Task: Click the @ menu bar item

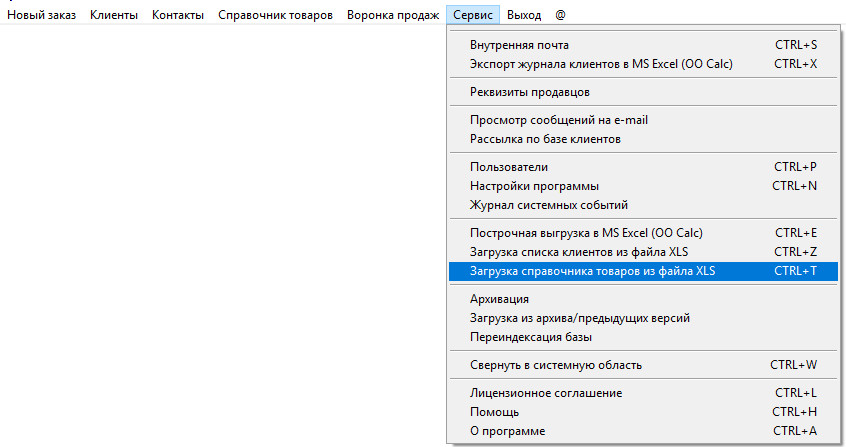Action: pos(560,16)
